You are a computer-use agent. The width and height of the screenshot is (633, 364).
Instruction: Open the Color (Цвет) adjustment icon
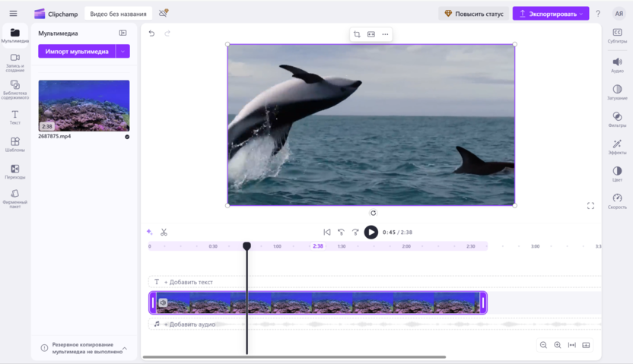pos(617,171)
